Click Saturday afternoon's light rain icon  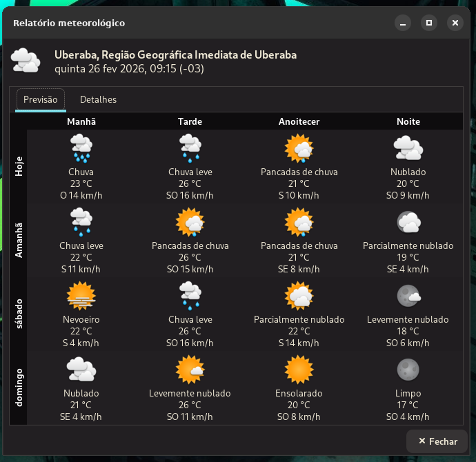[x=190, y=297]
